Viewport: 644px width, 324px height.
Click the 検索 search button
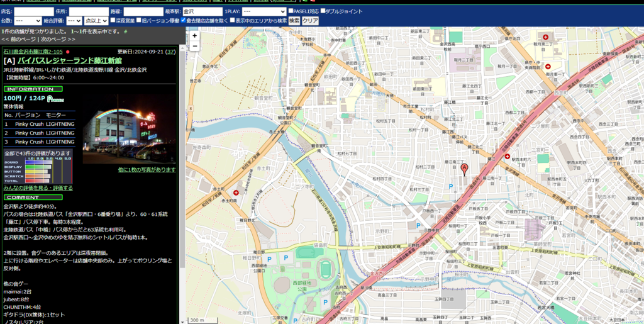[294, 21]
